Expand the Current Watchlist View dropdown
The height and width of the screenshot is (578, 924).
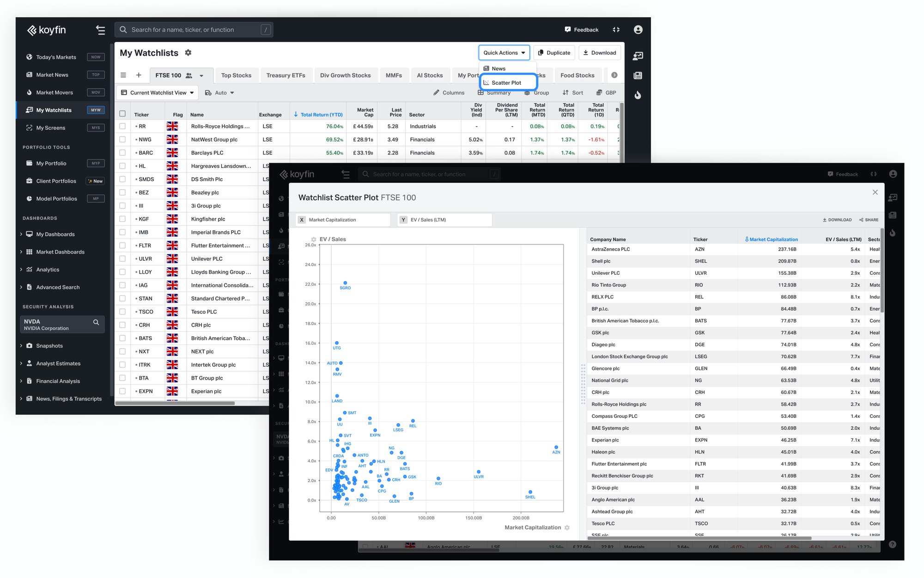point(160,92)
